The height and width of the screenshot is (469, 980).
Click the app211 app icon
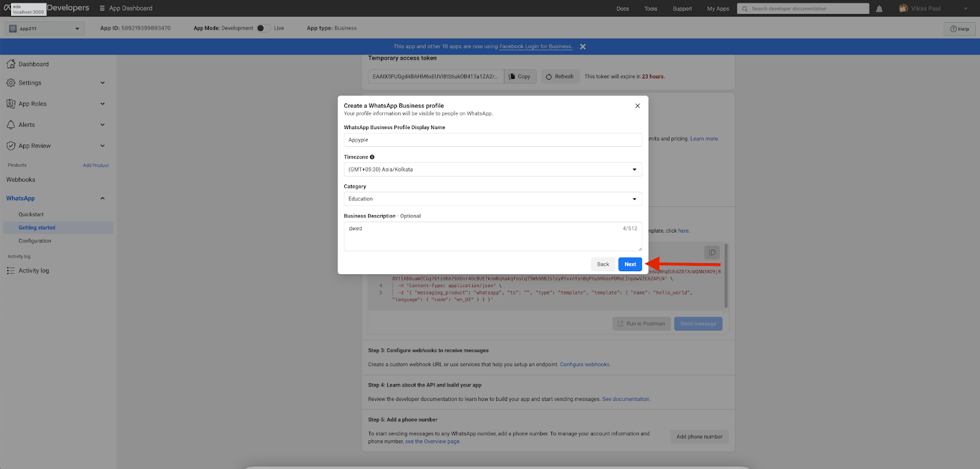click(x=13, y=28)
